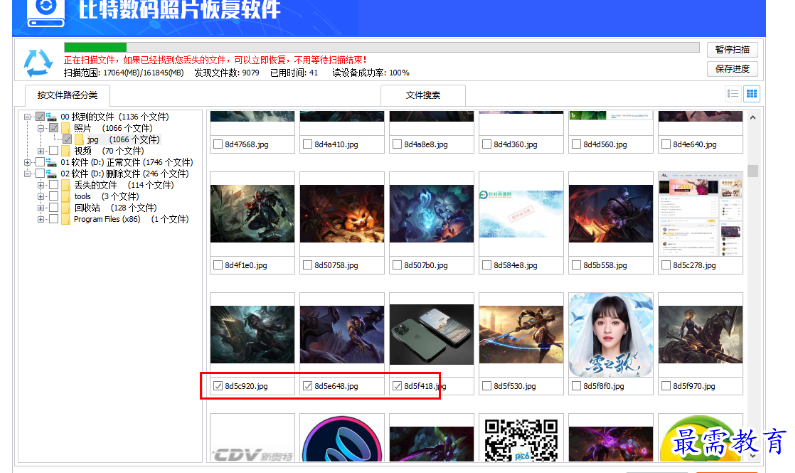Viewport: 795px width, 473px height.
Task: Check the 01 软件 (D:) 正常文件 box
Action: tap(40, 162)
